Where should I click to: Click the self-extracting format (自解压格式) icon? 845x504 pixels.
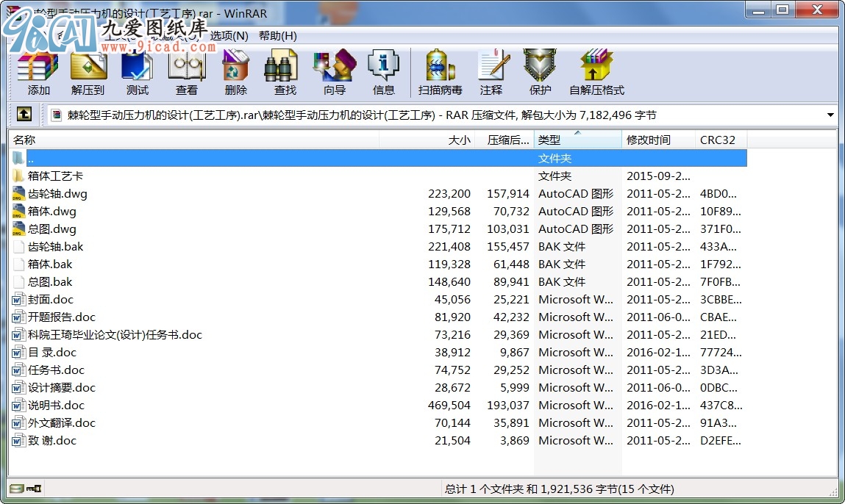click(x=596, y=73)
